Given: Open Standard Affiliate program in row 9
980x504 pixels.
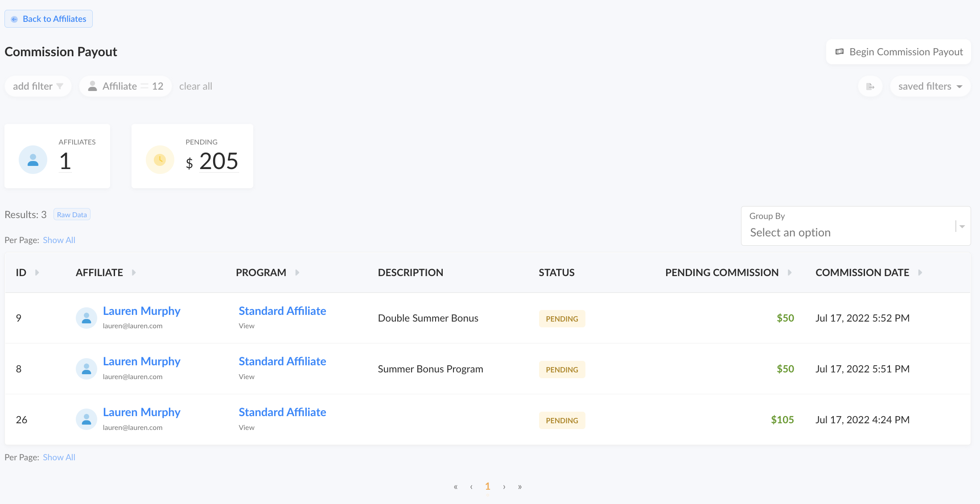Looking at the screenshot, I should (x=282, y=311).
